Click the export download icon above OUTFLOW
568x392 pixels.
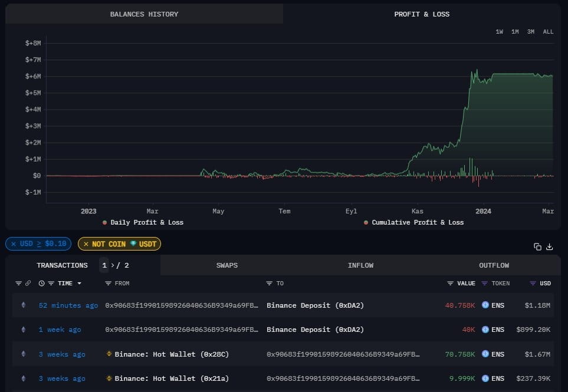coord(549,246)
